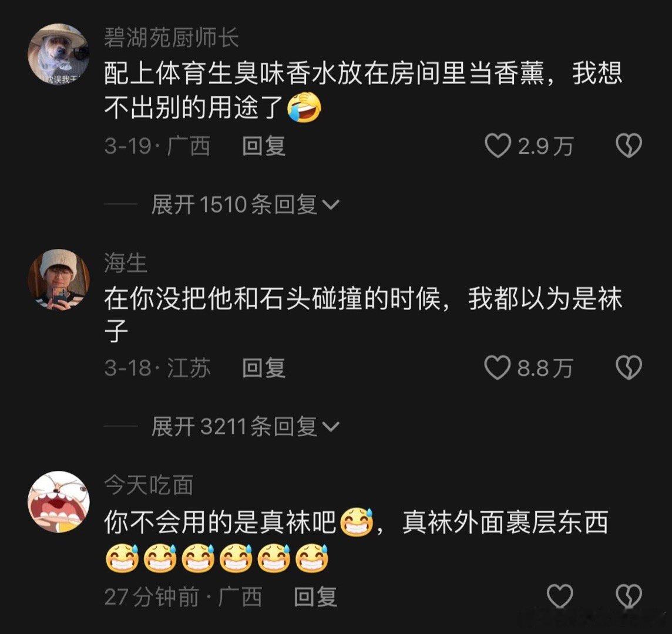672x634 pixels.
Task: Reply to 今天吃面's comment
Action: pos(315,596)
